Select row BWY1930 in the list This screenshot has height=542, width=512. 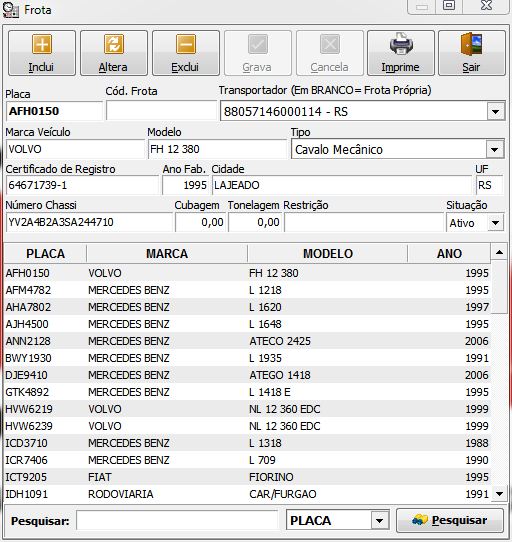(247, 358)
